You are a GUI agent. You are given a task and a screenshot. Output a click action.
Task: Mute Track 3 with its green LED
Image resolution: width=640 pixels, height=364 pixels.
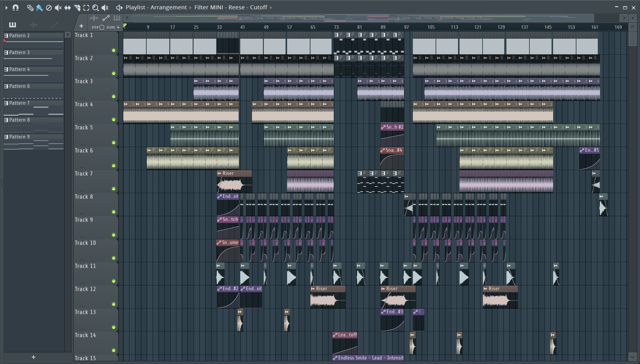coord(114,97)
